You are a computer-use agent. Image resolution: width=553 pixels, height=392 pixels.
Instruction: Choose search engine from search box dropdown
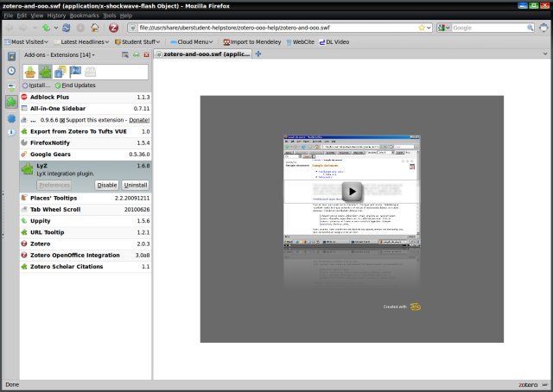443,28
